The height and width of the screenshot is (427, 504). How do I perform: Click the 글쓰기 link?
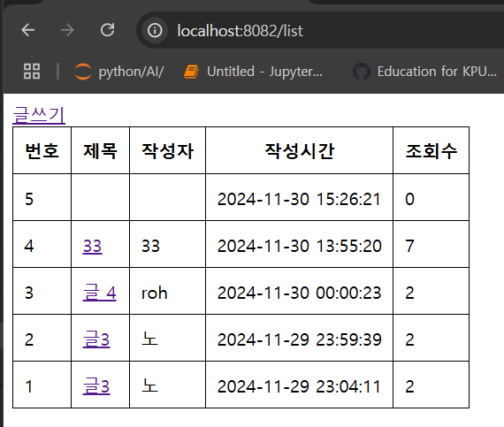coord(39,115)
